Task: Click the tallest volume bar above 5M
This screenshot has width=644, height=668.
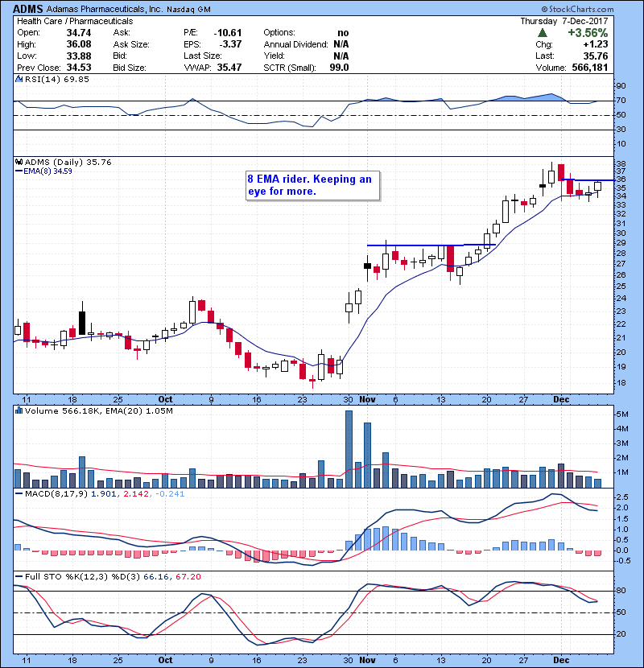Action: click(x=349, y=449)
